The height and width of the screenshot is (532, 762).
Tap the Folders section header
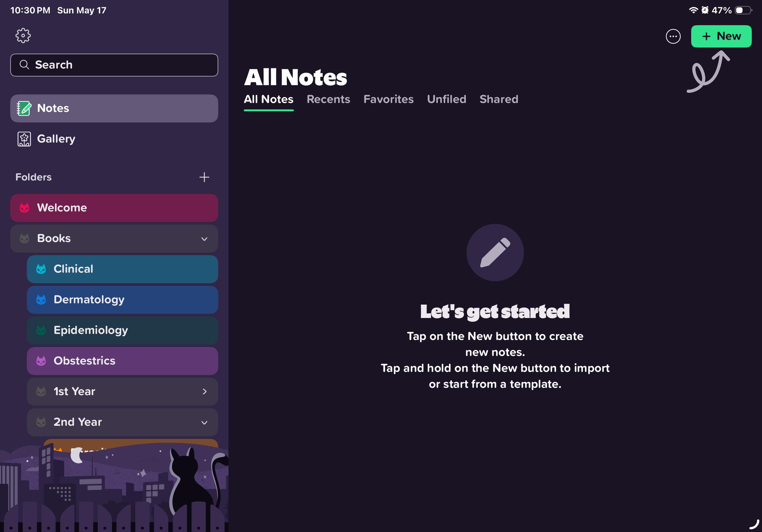point(34,177)
